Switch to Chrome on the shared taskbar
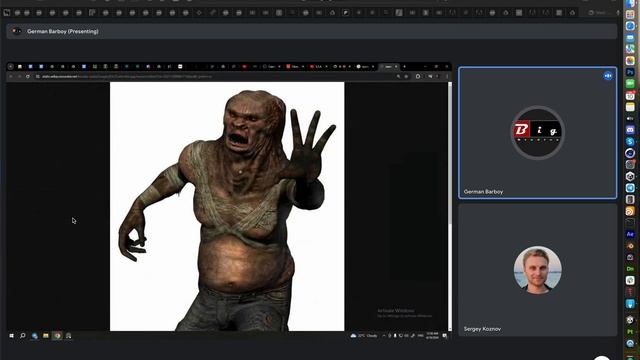The width and height of the screenshot is (640, 360). [x=57, y=336]
